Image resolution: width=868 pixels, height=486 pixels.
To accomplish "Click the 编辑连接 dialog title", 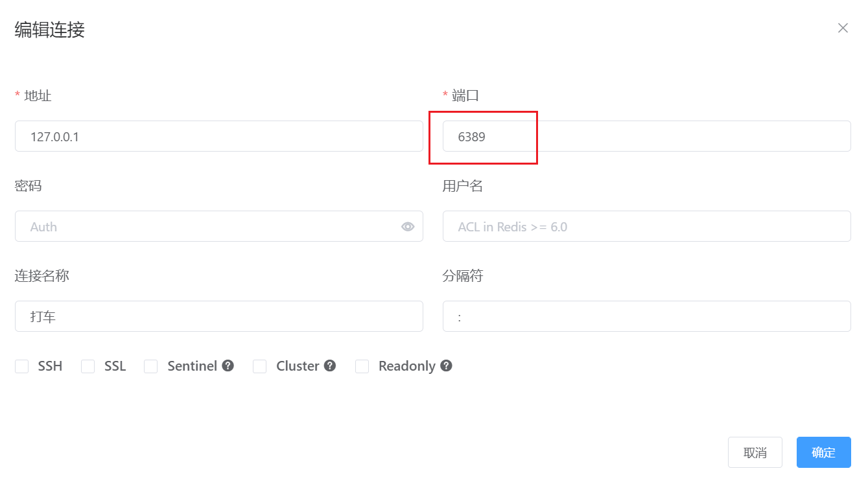I will pyautogui.click(x=50, y=30).
